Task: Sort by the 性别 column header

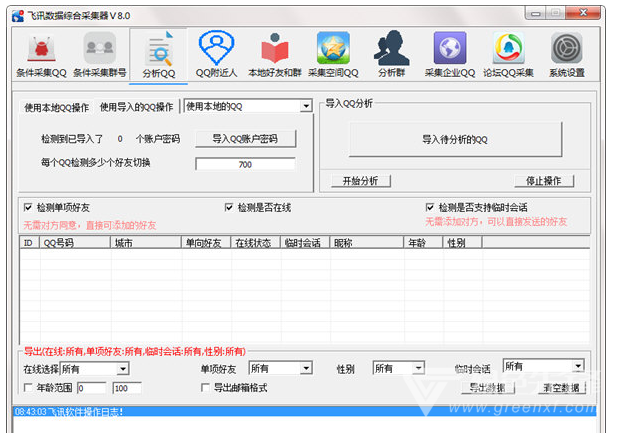Action: [462, 243]
